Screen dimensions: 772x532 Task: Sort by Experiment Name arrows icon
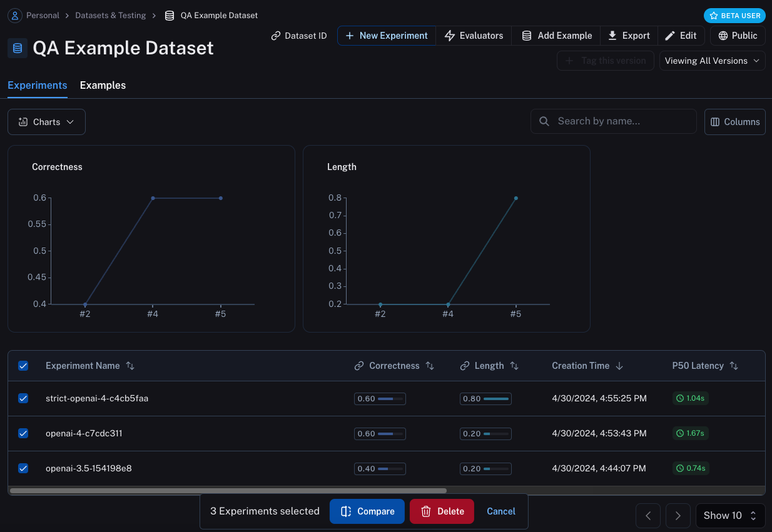click(130, 366)
